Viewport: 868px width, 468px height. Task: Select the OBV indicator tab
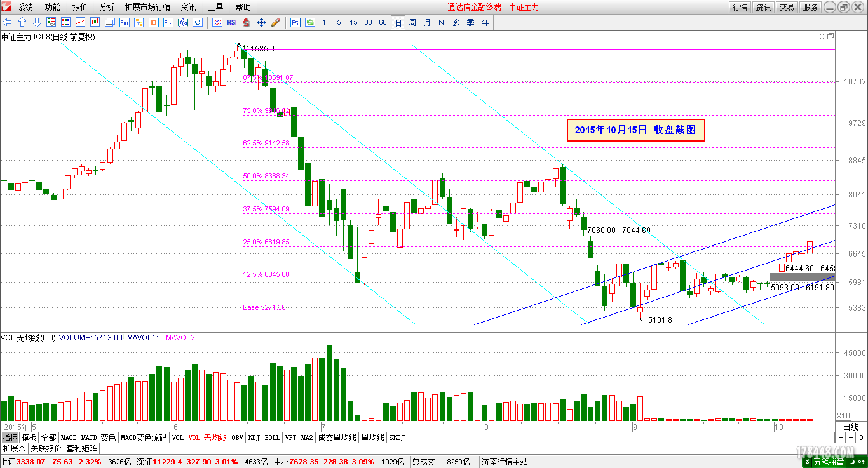point(237,438)
